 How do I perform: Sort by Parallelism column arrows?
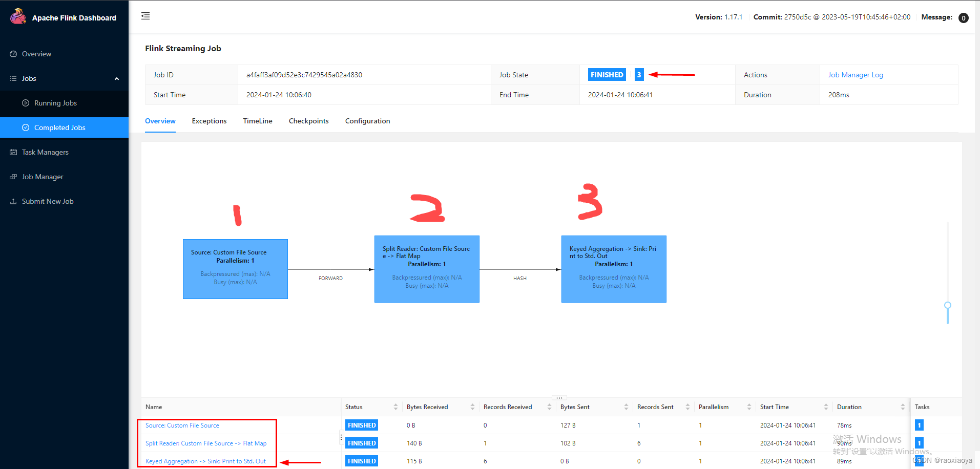[749, 407]
